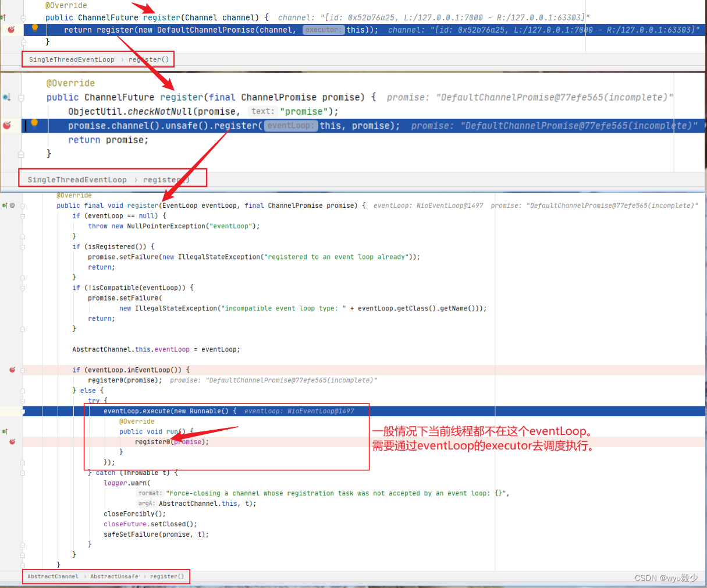Viewport: 707px width, 588px height.
Task: Click 'closeFuture' in the setClosed line
Action: [x=125, y=524]
